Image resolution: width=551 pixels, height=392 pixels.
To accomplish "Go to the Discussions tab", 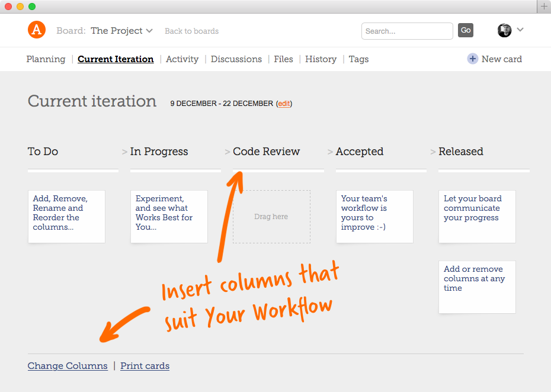I will pyautogui.click(x=236, y=59).
